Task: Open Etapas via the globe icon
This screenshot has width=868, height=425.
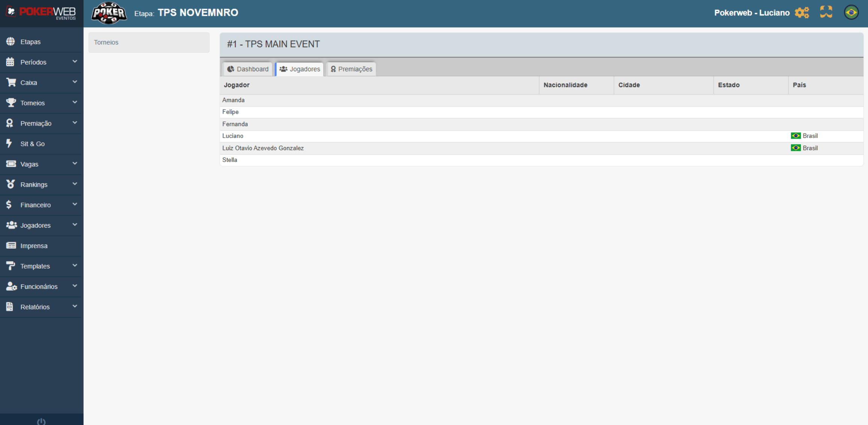Action: pyautogui.click(x=11, y=42)
